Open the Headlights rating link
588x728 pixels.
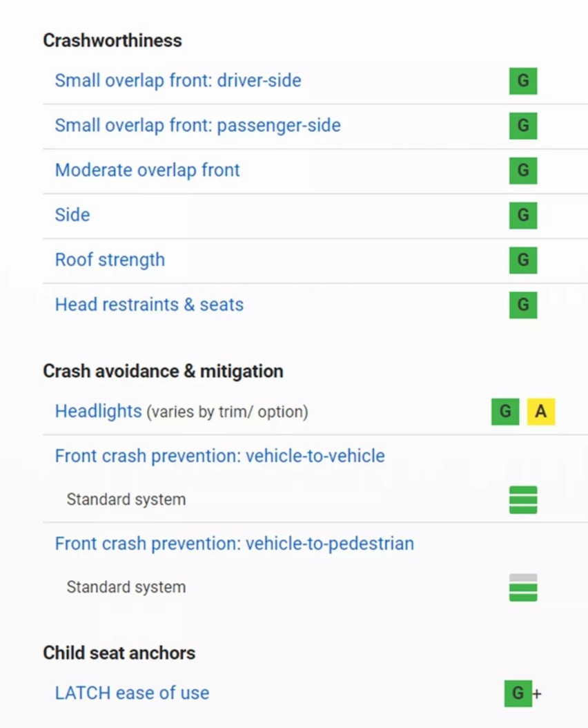99,412
